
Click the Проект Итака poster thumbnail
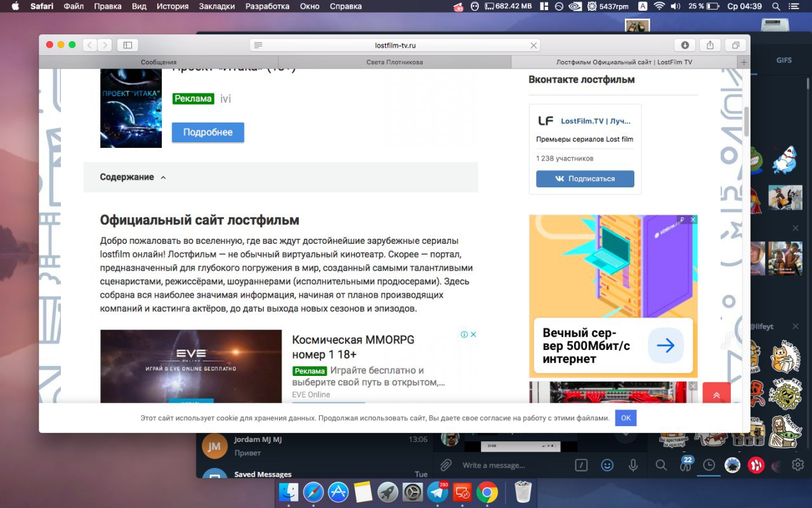click(131, 109)
